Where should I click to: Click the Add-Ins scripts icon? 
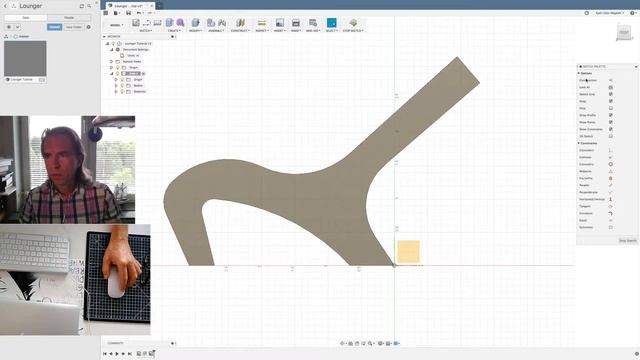pos(313,23)
